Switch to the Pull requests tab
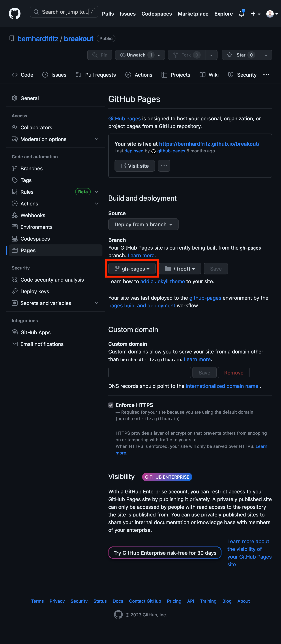The height and width of the screenshot is (644, 281). (96, 75)
